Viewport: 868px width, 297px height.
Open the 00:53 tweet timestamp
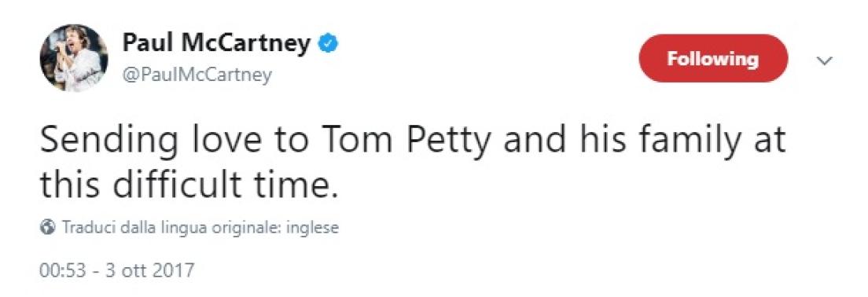(x=61, y=270)
